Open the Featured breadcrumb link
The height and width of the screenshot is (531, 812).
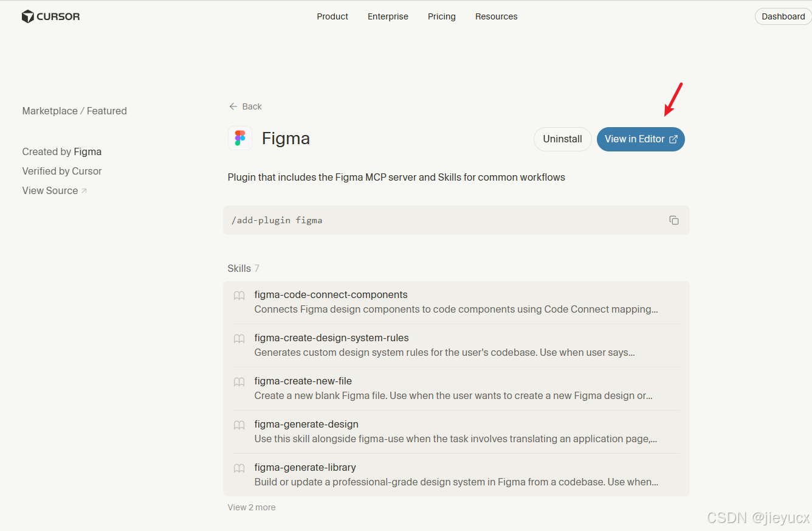coord(107,111)
